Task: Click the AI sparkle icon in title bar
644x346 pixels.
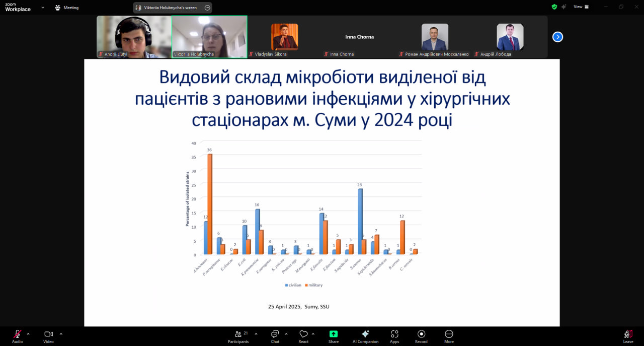Action: [x=564, y=7]
